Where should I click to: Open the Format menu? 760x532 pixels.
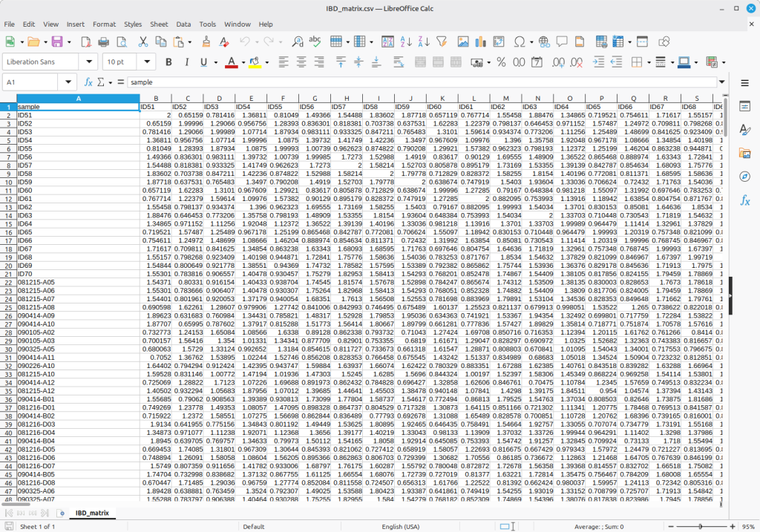[104, 24]
